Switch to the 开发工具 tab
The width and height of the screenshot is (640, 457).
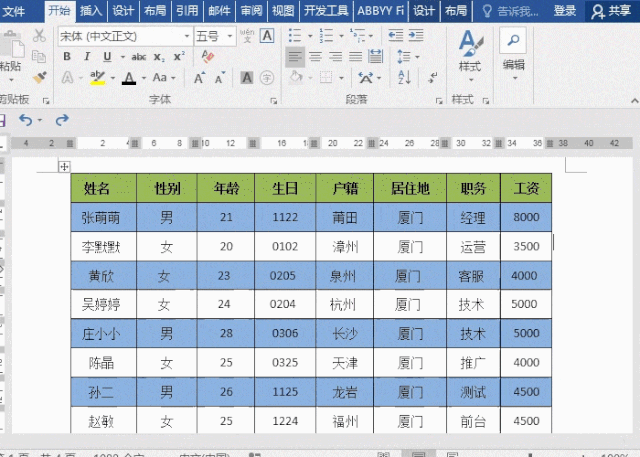(x=326, y=11)
